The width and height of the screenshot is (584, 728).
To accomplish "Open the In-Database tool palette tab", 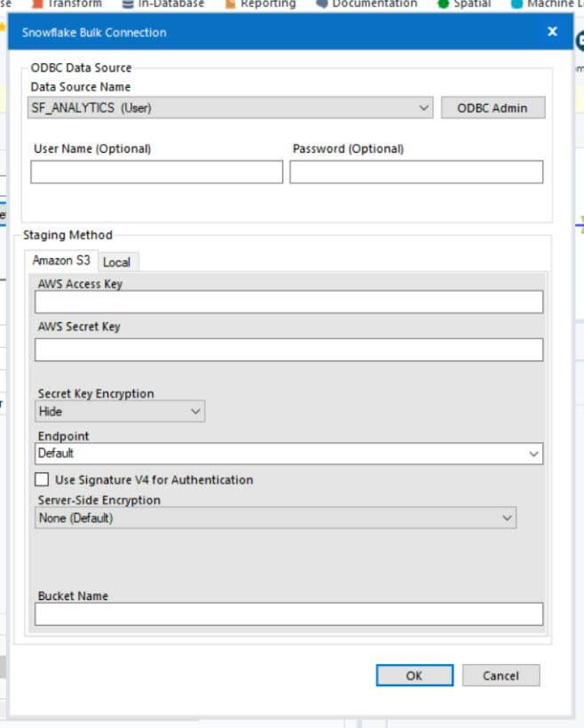I will (163, 4).
